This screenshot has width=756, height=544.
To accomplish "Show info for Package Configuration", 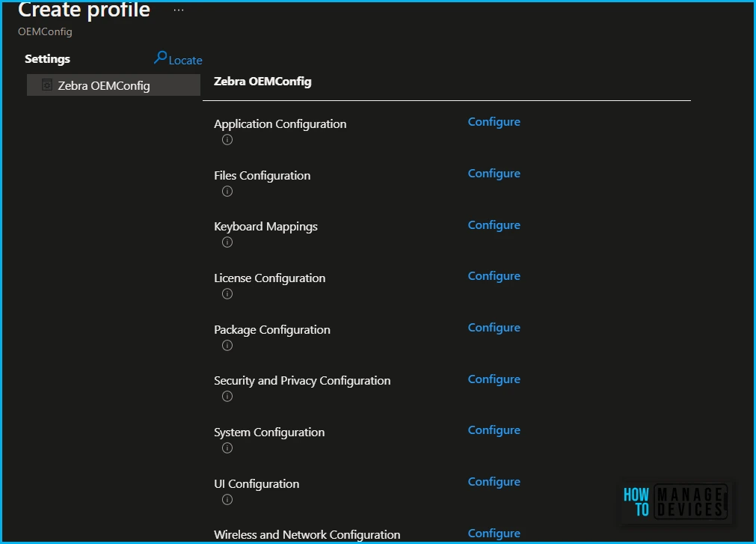I will coord(227,345).
